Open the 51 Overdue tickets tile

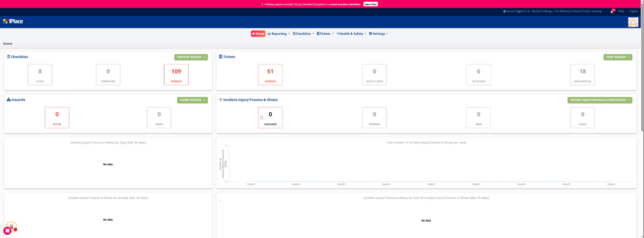pos(270,74)
